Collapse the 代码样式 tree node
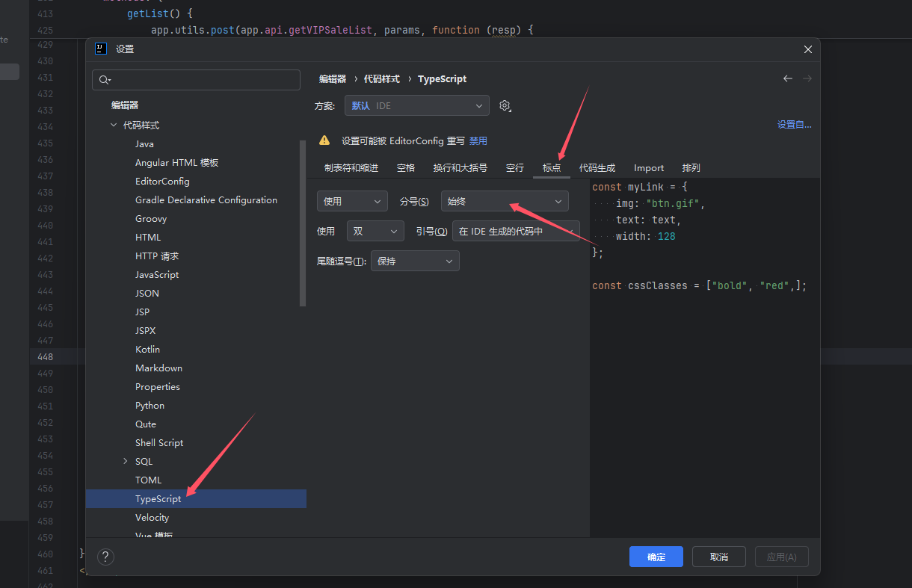Screen dimensions: 912x588 pos(114,126)
